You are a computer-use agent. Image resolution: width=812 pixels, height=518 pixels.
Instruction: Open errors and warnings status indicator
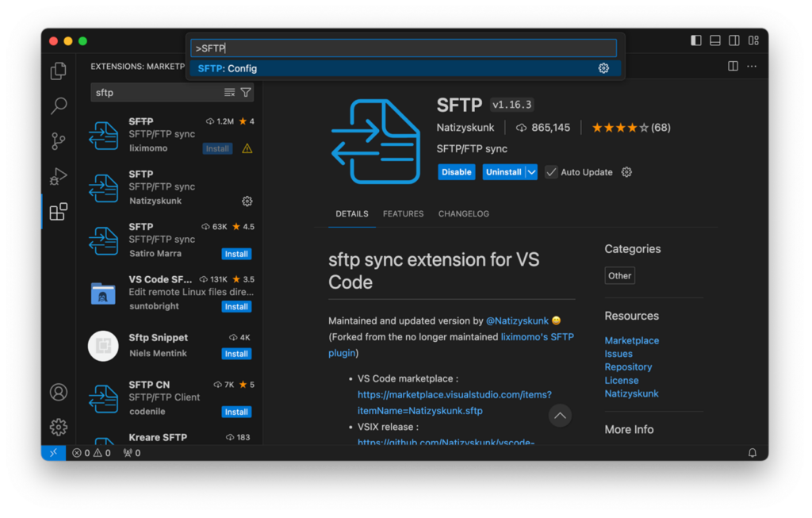92,453
